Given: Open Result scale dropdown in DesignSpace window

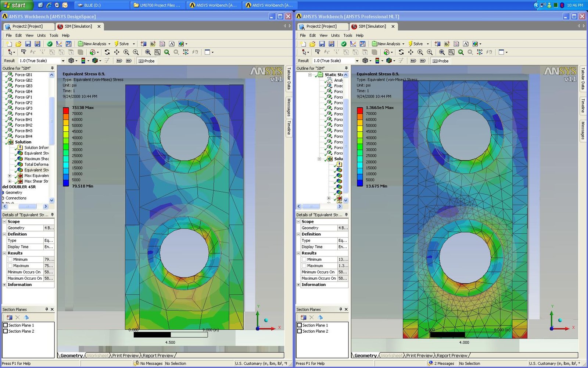Looking at the screenshot, I should coord(63,61).
